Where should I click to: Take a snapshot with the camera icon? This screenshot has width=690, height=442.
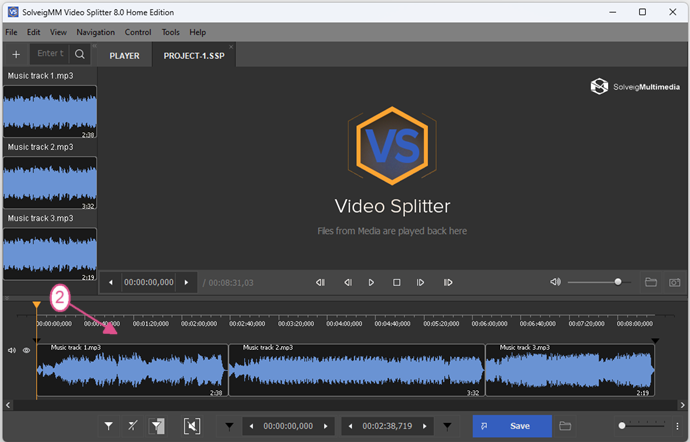(674, 283)
